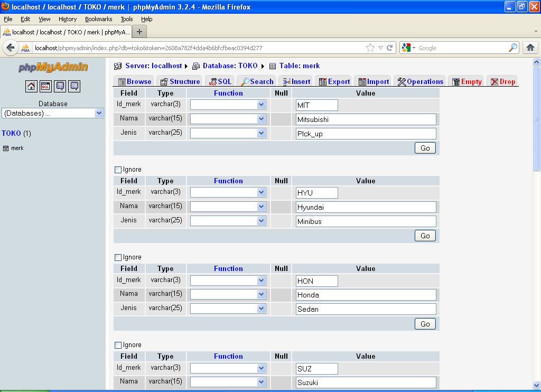
Task: Open the Bookmarks menu
Action: point(99,19)
